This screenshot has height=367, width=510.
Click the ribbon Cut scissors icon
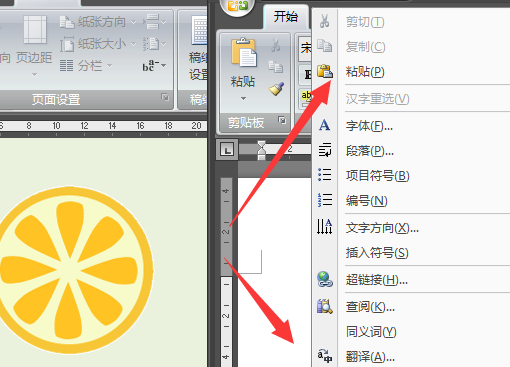276,45
